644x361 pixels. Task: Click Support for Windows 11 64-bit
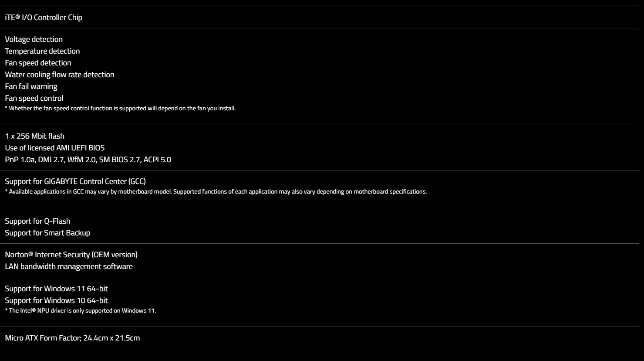click(56, 289)
